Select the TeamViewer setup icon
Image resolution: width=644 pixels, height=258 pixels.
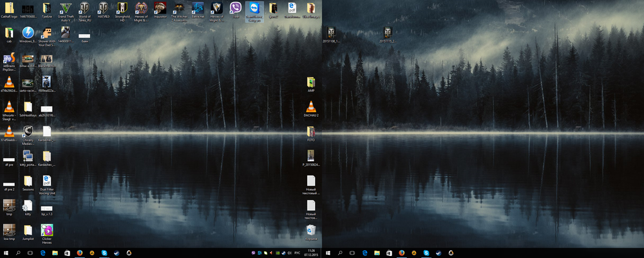click(255, 9)
